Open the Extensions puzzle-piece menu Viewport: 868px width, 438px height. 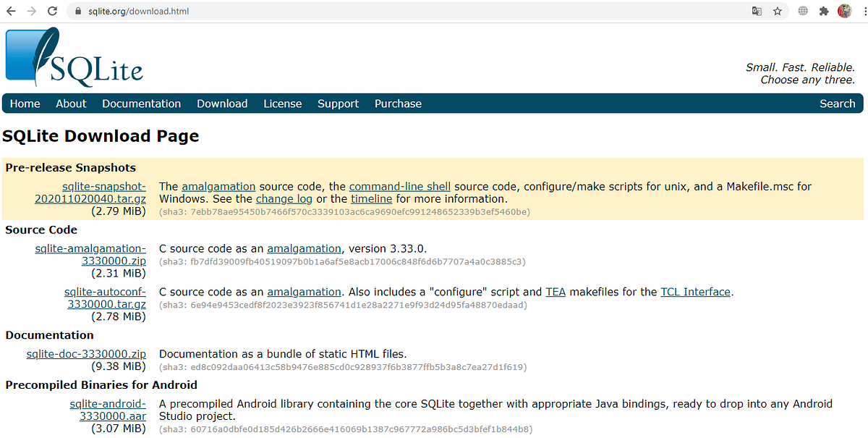823,11
